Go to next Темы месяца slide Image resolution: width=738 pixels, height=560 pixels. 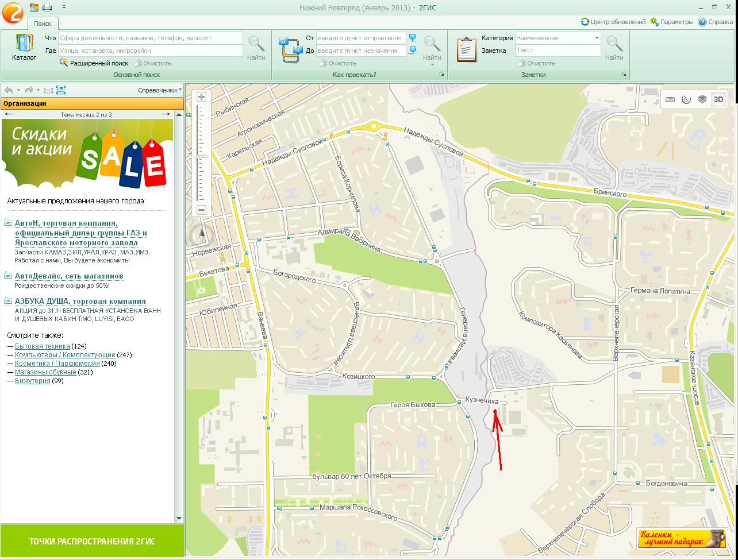point(166,114)
